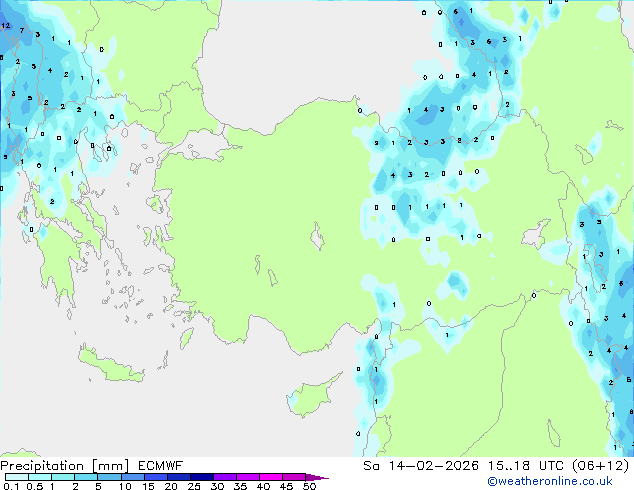Click the above-50 mm legend arrow tip
This screenshot has height=490, width=634.
317,477
